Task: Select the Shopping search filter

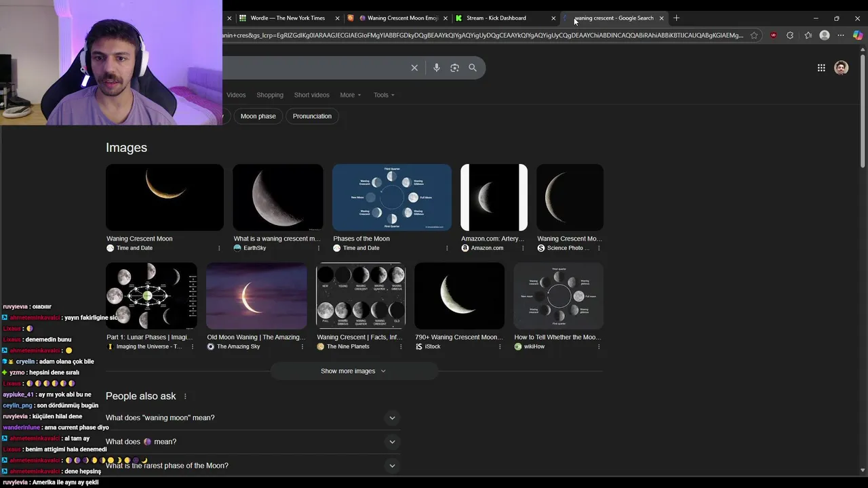Action: [x=270, y=95]
